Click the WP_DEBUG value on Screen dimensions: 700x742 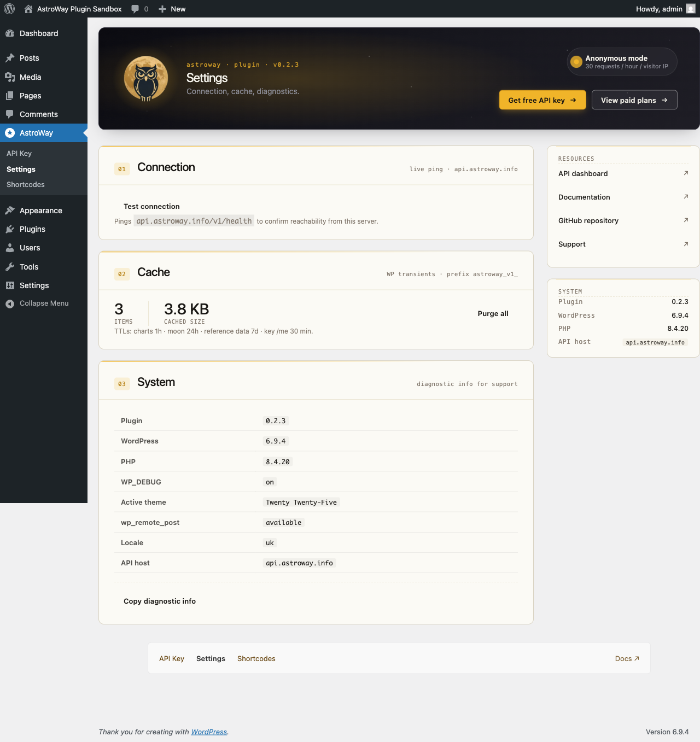270,482
